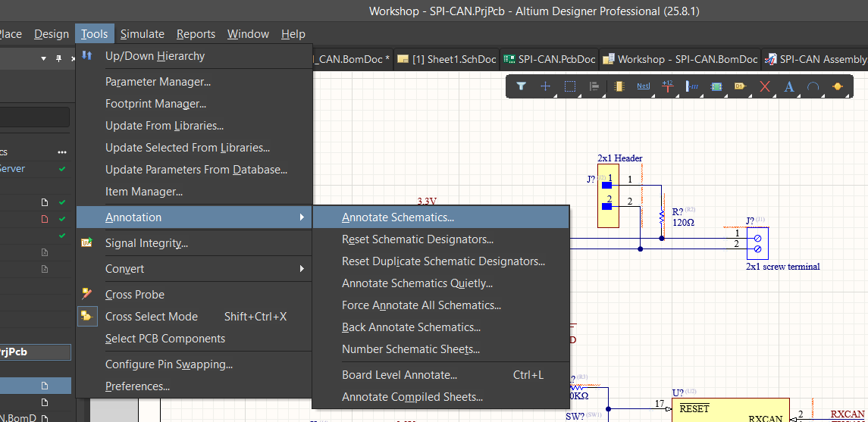The height and width of the screenshot is (422, 868).
Task: Select the PrjPcb project node in Projects tree
Action: point(36,352)
